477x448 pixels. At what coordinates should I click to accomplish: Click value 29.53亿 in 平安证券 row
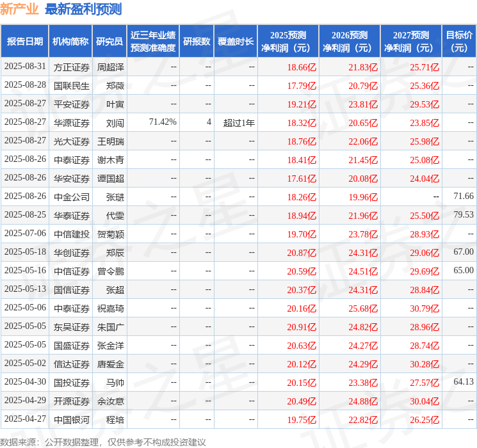(424, 104)
